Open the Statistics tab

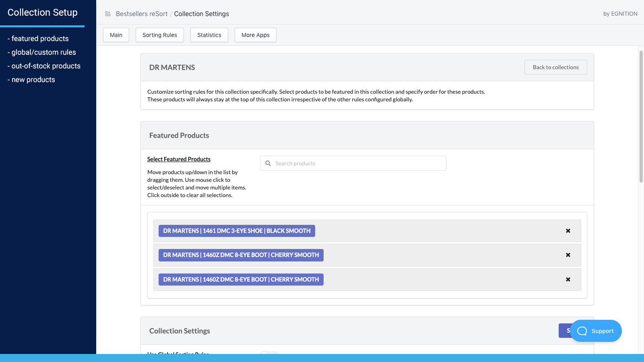209,35
